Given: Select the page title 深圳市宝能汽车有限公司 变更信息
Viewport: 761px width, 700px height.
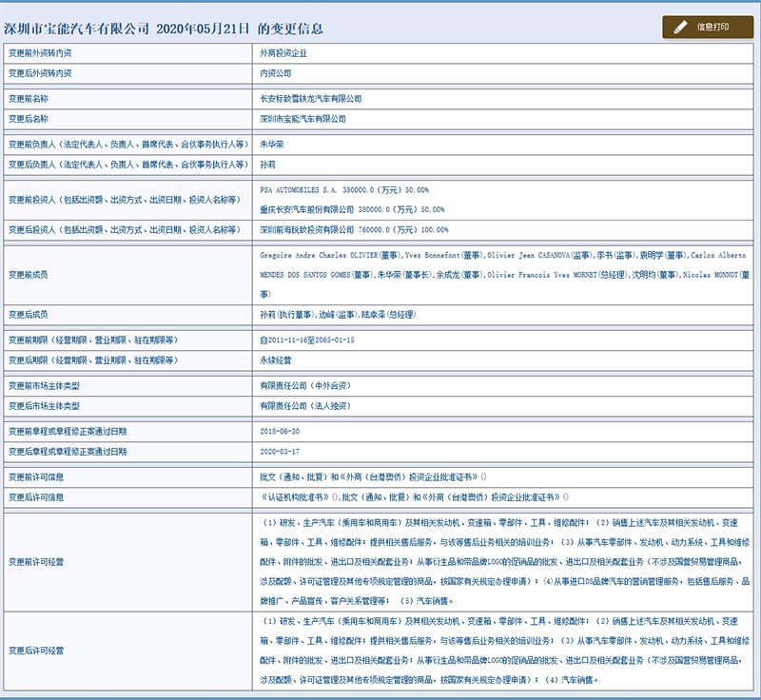Looking at the screenshot, I should 164,29.
